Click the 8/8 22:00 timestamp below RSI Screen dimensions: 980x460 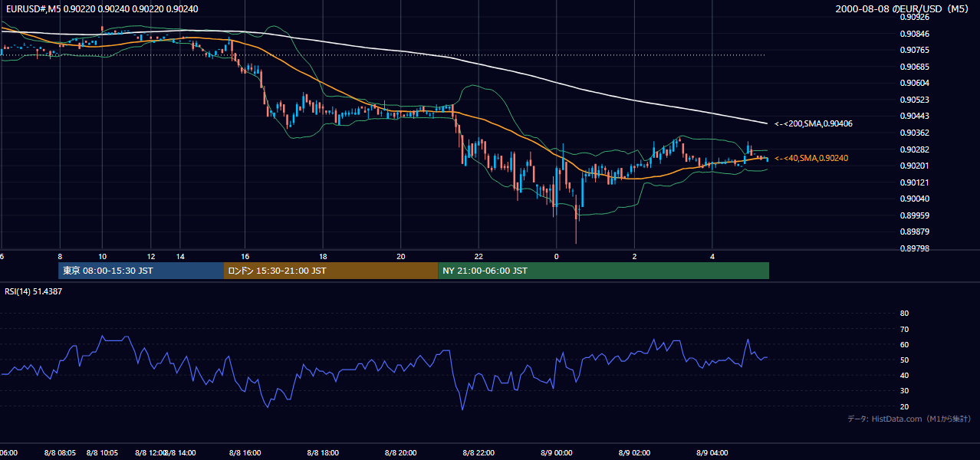pos(478,453)
